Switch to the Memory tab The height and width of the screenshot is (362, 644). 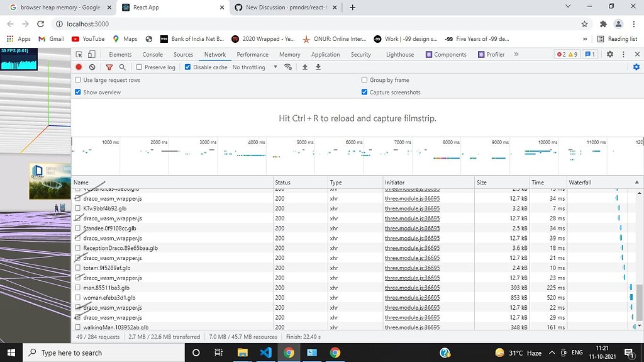coord(289,54)
